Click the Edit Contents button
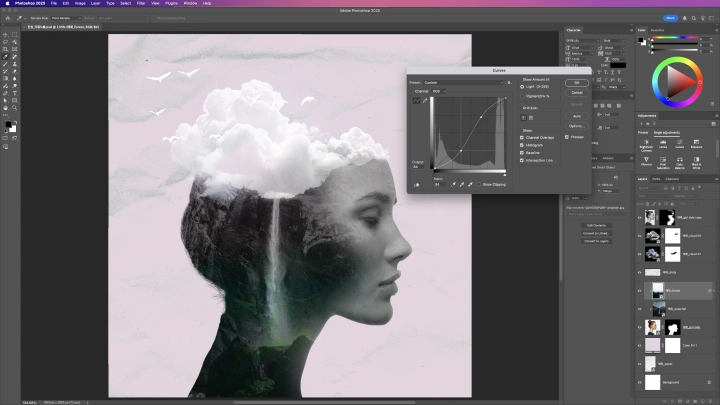The width and height of the screenshot is (720, 405). pos(596,225)
